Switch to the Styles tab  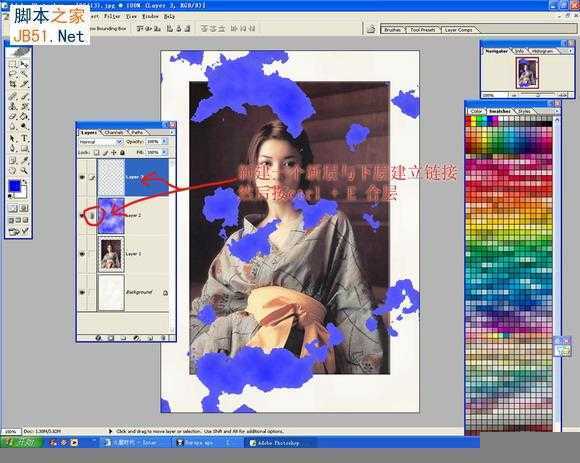tap(524, 111)
